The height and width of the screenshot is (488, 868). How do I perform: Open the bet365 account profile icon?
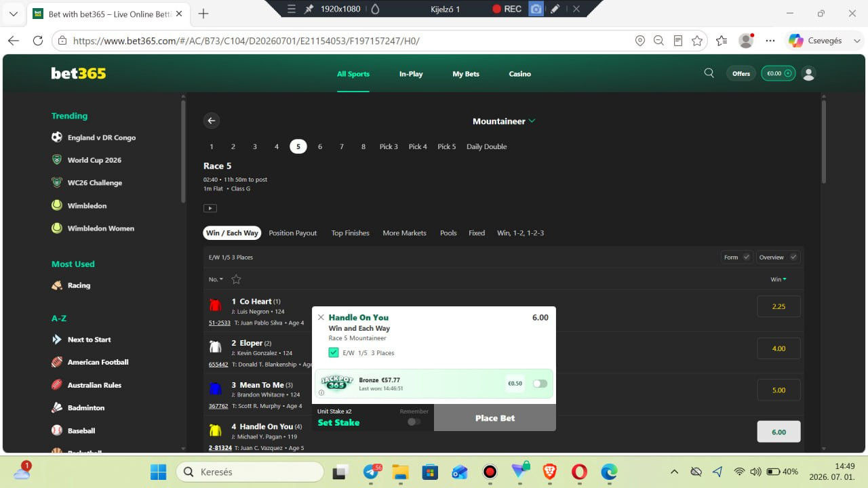coord(808,74)
